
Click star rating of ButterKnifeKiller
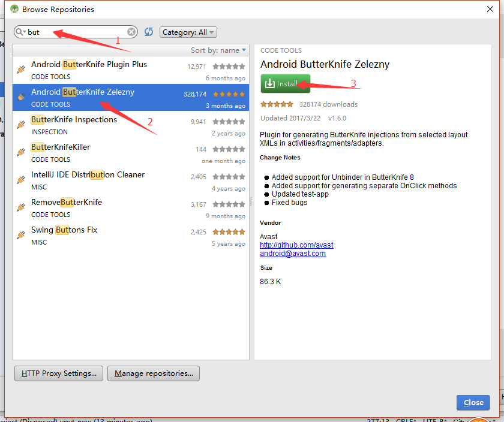coord(229,149)
